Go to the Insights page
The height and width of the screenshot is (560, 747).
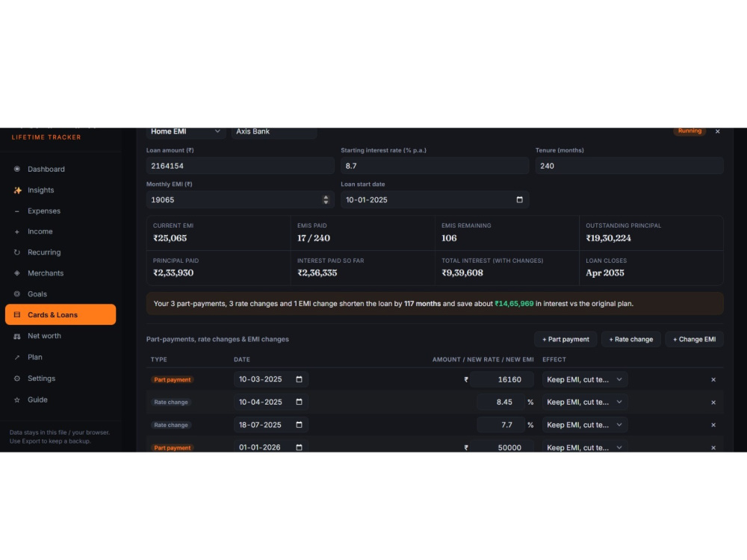tap(61, 190)
